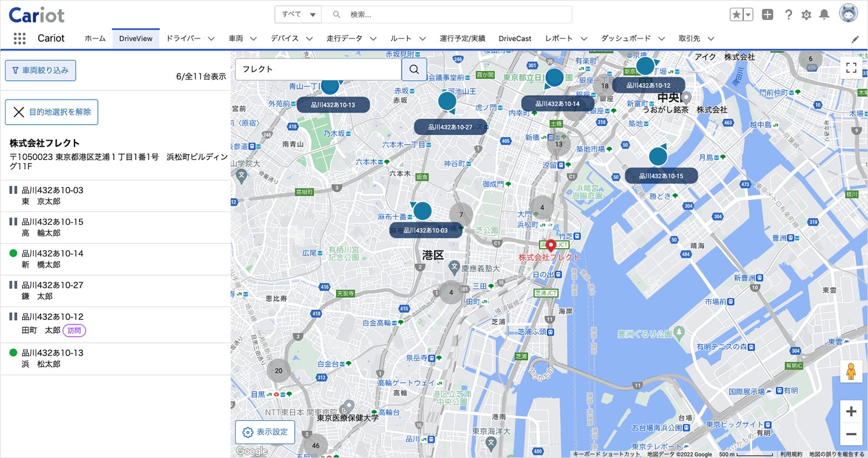
Task: Click the Google logo on the map
Action: (252, 451)
